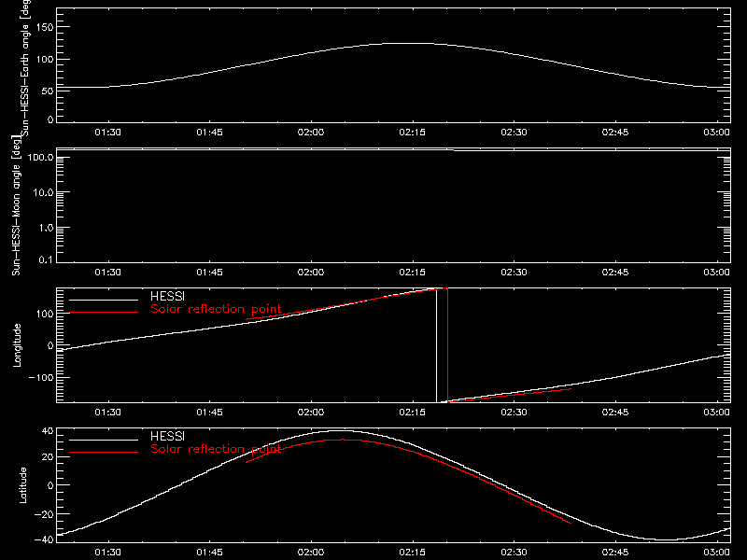Click the 03:00 time label under Earth angle plot

(716, 132)
